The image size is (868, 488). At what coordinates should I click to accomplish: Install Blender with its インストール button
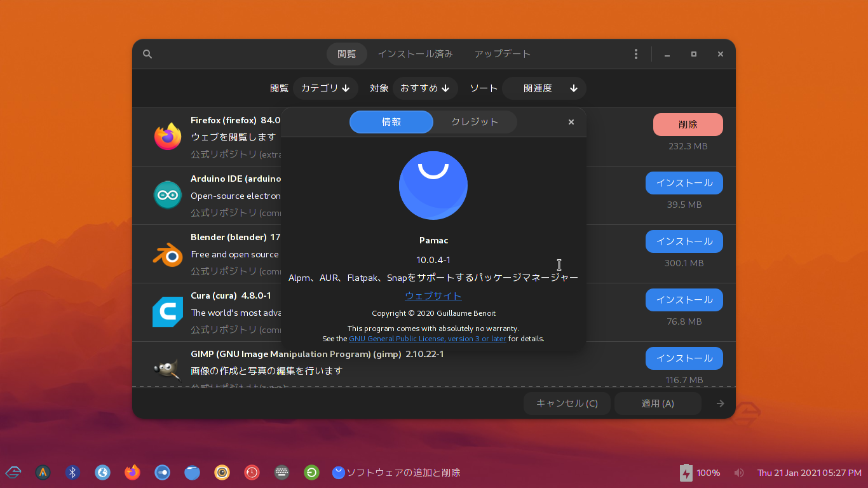coord(684,241)
